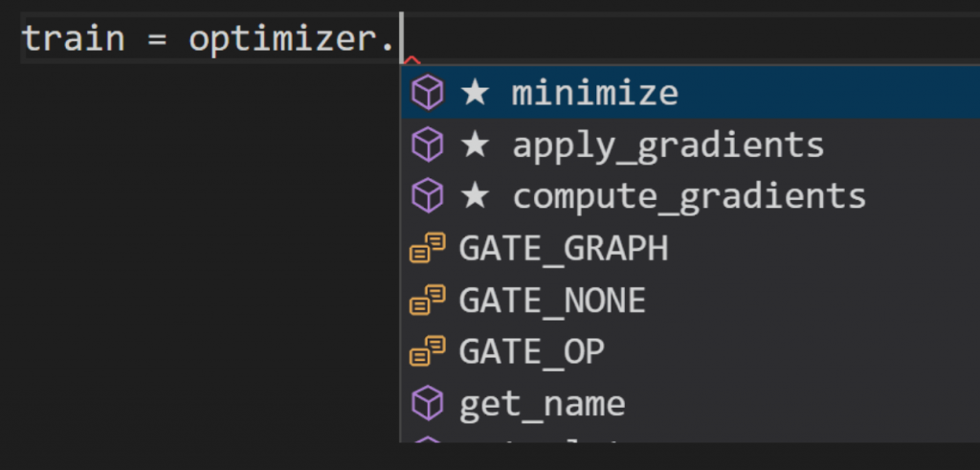Pick GATE_OP from the suggestion list
Screen dimensions: 980x470
point(531,351)
